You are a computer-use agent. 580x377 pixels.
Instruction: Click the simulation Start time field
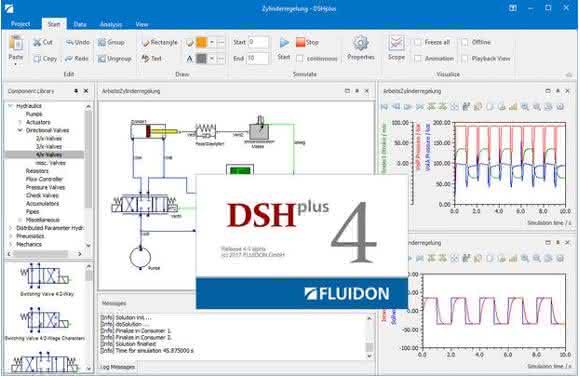point(258,42)
